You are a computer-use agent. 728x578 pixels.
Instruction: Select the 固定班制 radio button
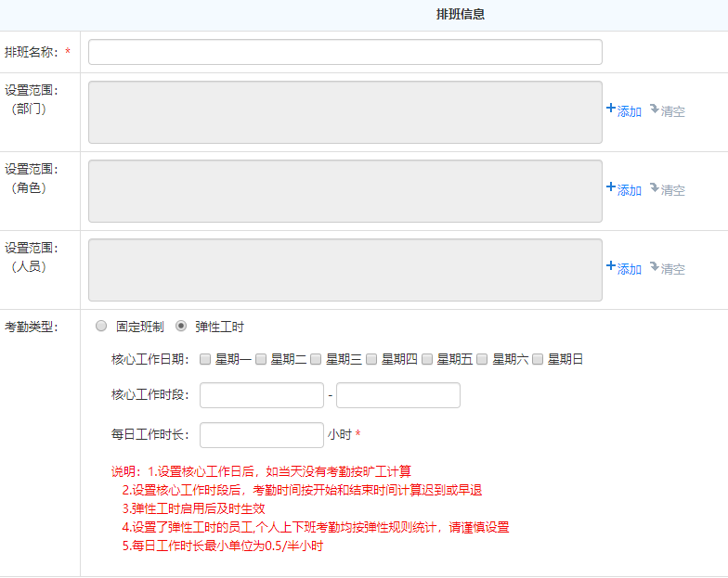pyautogui.click(x=102, y=327)
